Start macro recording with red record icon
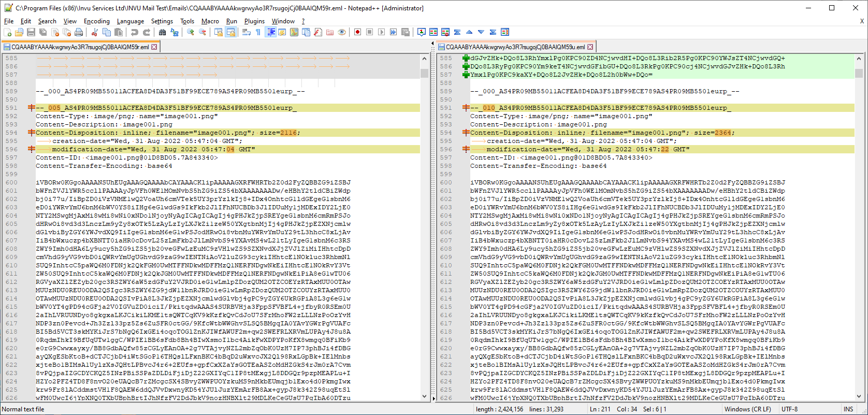The width and height of the screenshot is (868, 415). (357, 32)
